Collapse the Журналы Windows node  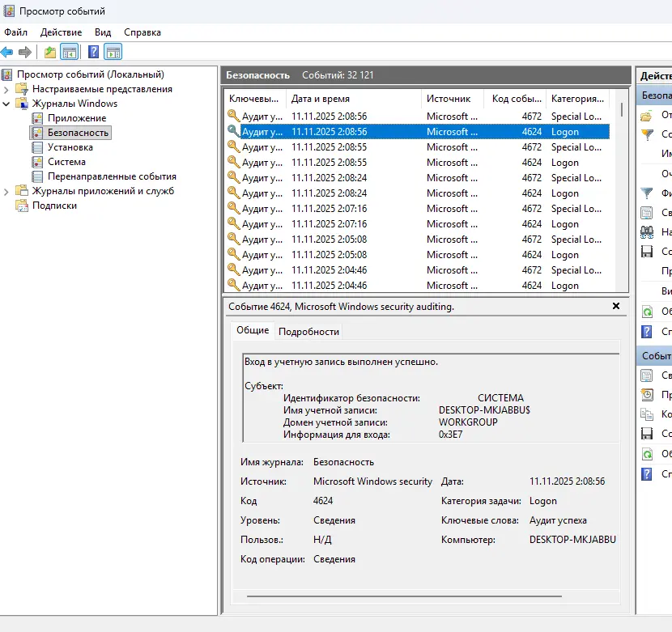click(7, 104)
